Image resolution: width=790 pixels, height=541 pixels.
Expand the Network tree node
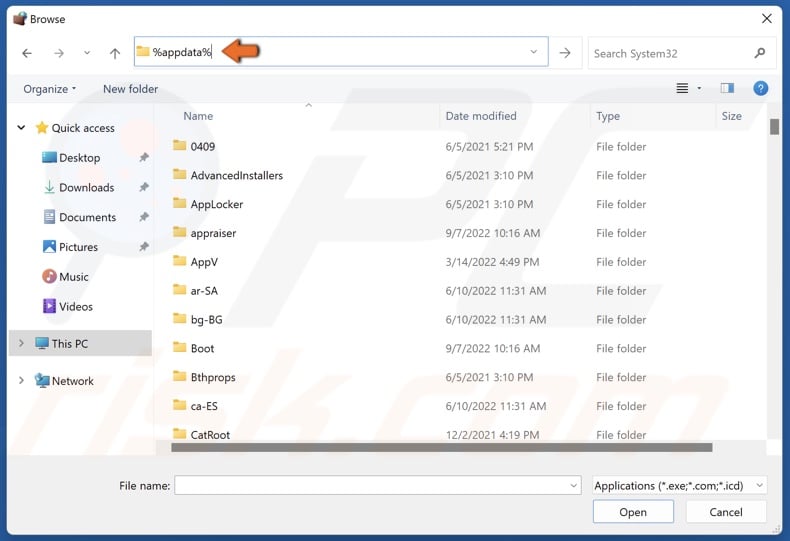pyautogui.click(x=21, y=380)
